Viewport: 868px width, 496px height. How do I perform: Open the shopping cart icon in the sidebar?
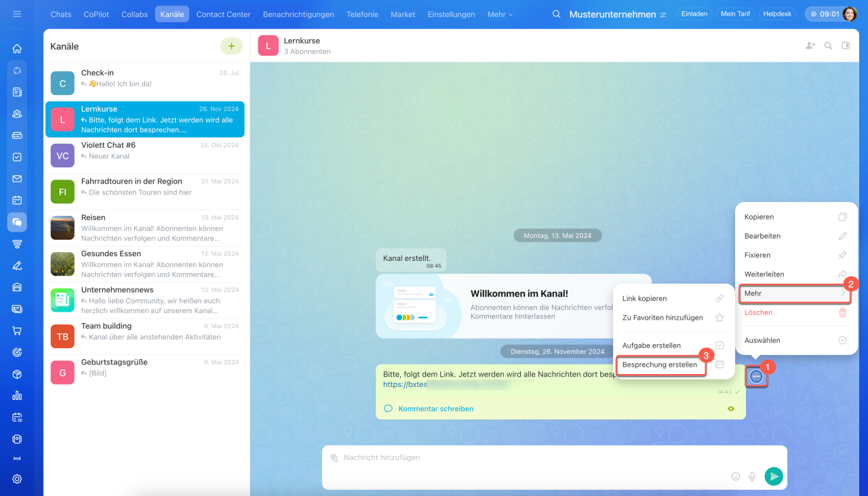17,331
